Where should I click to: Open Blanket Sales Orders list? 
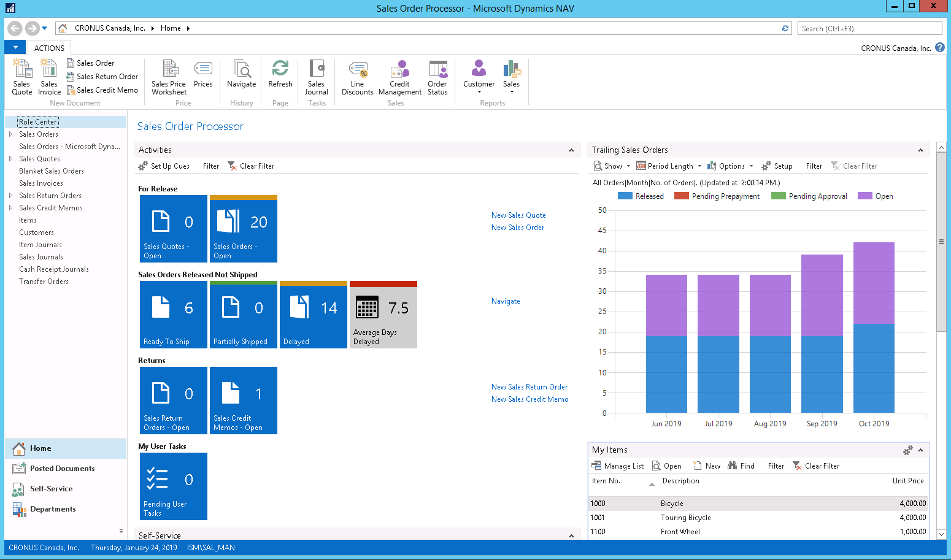52,171
